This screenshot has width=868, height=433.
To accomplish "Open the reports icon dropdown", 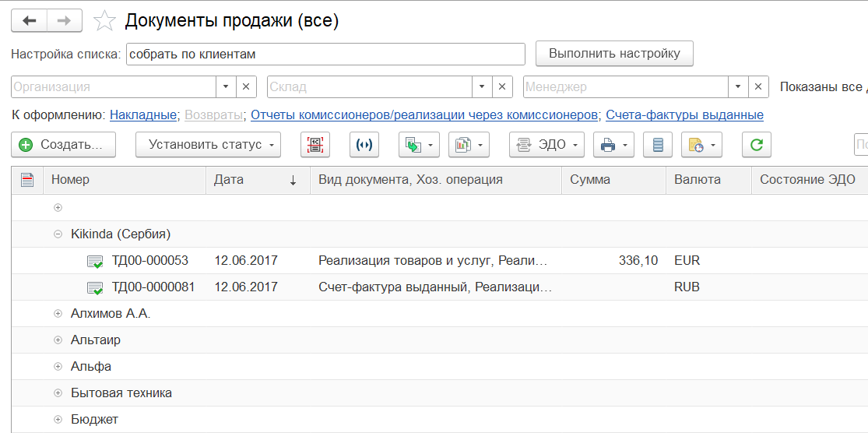I will coord(469,145).
